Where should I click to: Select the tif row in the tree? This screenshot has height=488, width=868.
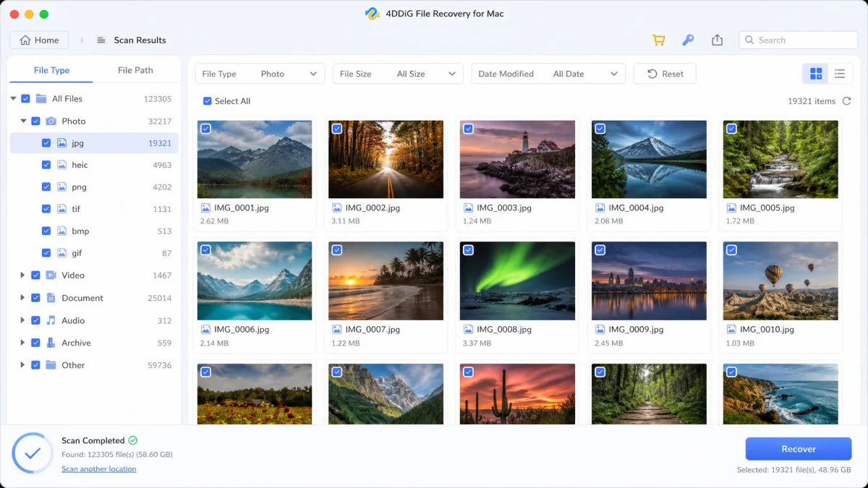tap(94, 209)
